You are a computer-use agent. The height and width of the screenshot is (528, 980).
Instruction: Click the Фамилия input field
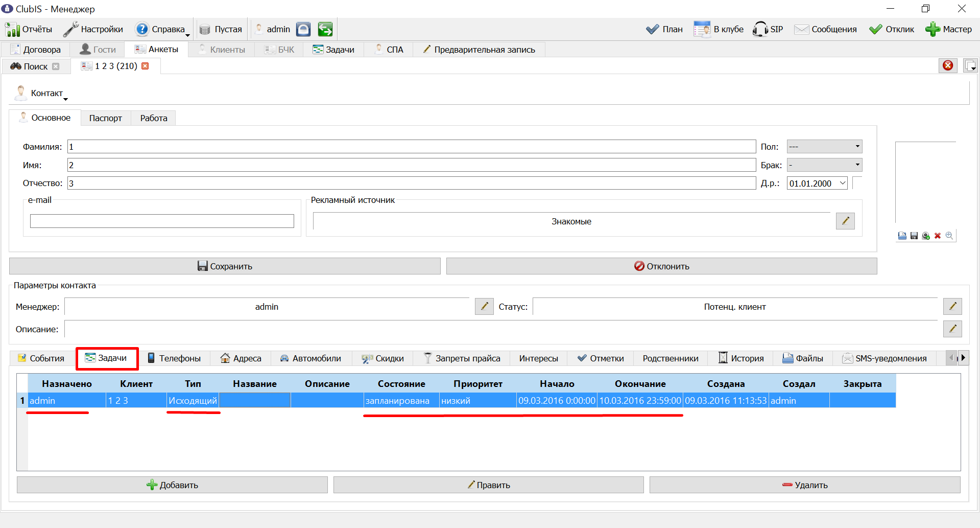point(412,147)
